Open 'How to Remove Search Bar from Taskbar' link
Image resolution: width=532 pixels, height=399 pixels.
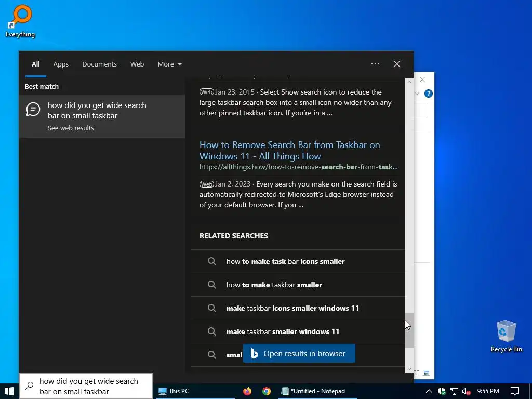289,150
